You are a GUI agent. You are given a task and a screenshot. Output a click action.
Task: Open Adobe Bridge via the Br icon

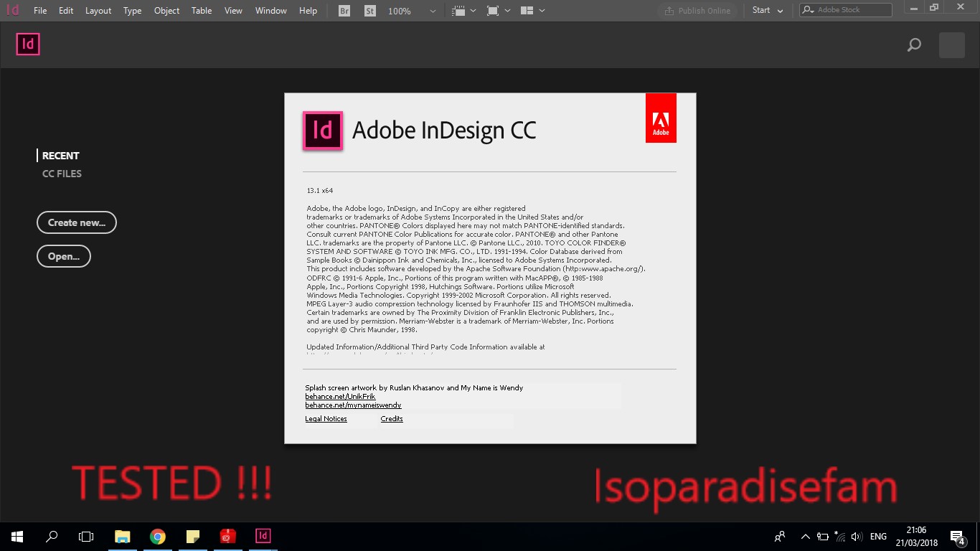tap(344, 11)
